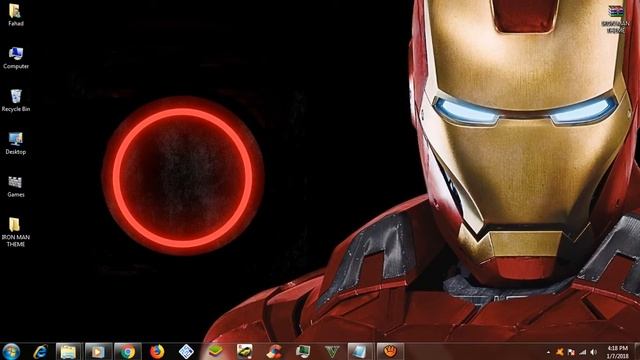Open the Fahad folder on desktop
This screenshot has width=640, height=360.
(x=16, y=15)
